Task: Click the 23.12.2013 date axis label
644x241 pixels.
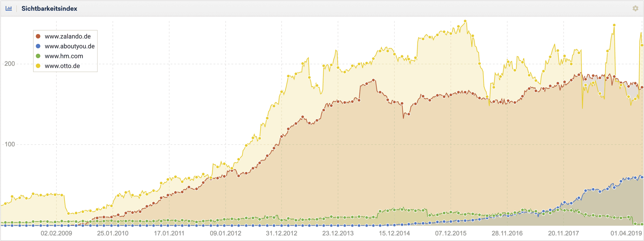Action: (x=338, y=233)
